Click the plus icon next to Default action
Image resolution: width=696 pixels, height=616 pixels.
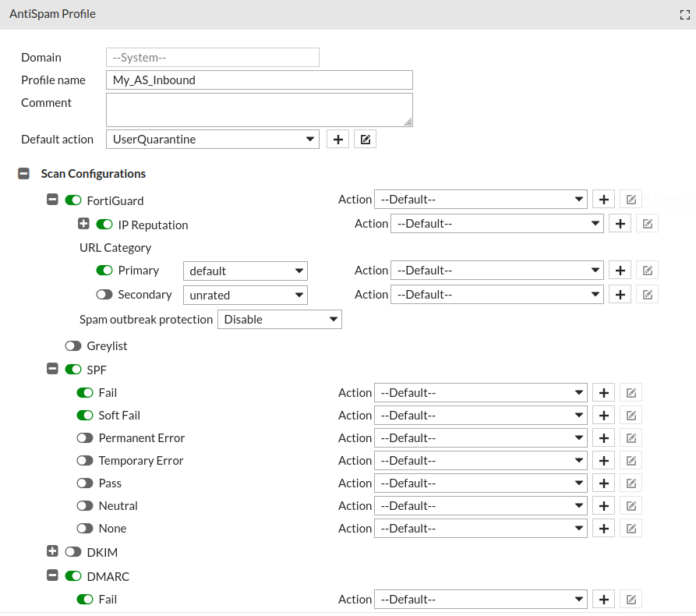[337, 139]
